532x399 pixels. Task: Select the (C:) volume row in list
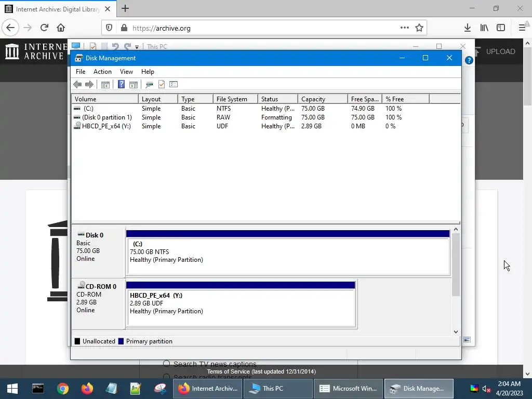tap(265, 109)
